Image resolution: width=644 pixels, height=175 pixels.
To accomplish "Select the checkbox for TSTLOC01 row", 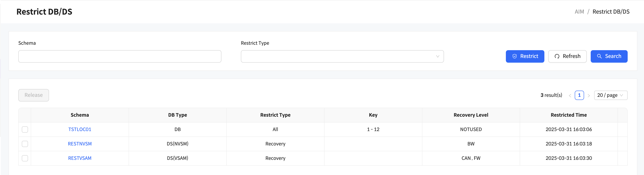I will tap(25, 129).
